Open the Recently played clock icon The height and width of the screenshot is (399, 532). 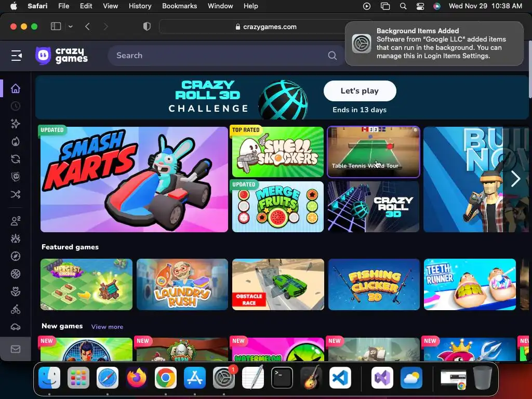point(16,106)
